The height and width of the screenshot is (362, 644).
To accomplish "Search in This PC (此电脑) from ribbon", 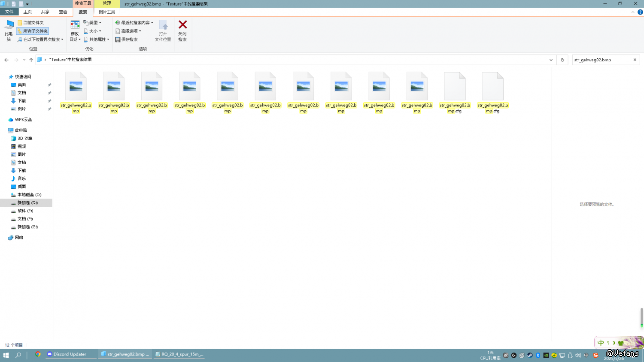I will pos(9,30).
